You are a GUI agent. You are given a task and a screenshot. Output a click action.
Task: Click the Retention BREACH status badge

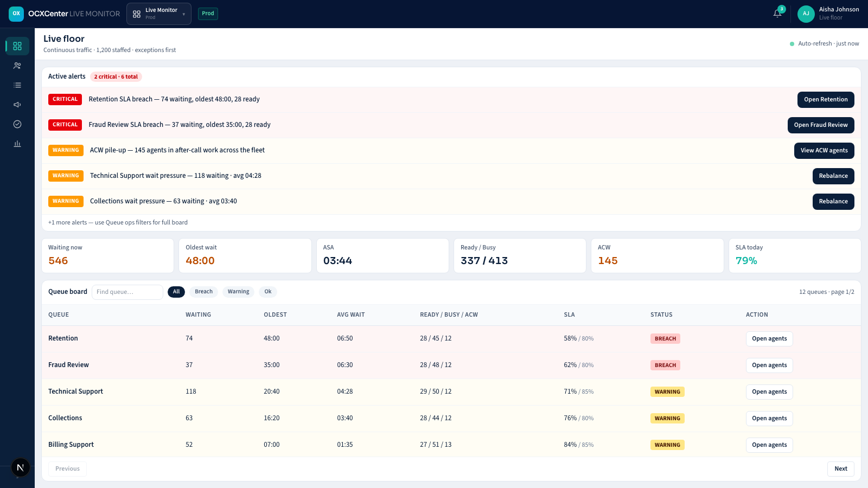pyautogui.click(x=665, y=339)
